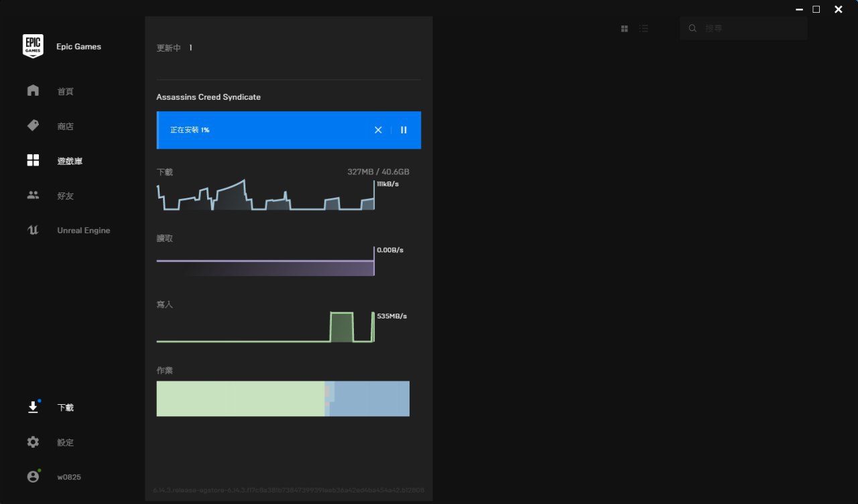Viewport: 858px width, 504px height.
Task: Select 遊戲庫 library in sidebar
Action: (x=70, y=161)
